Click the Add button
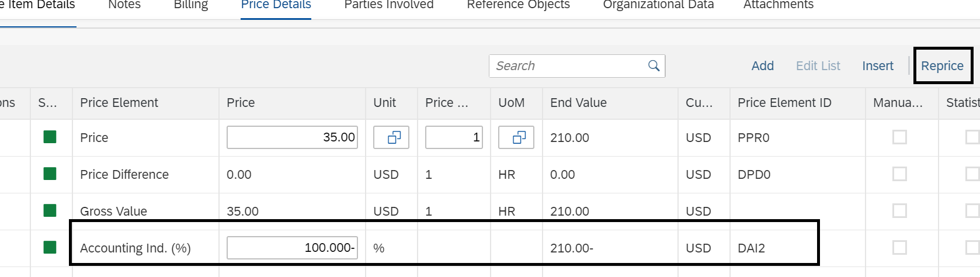Image resolution: width=980 pixels, height=277 pixels. 762,66
